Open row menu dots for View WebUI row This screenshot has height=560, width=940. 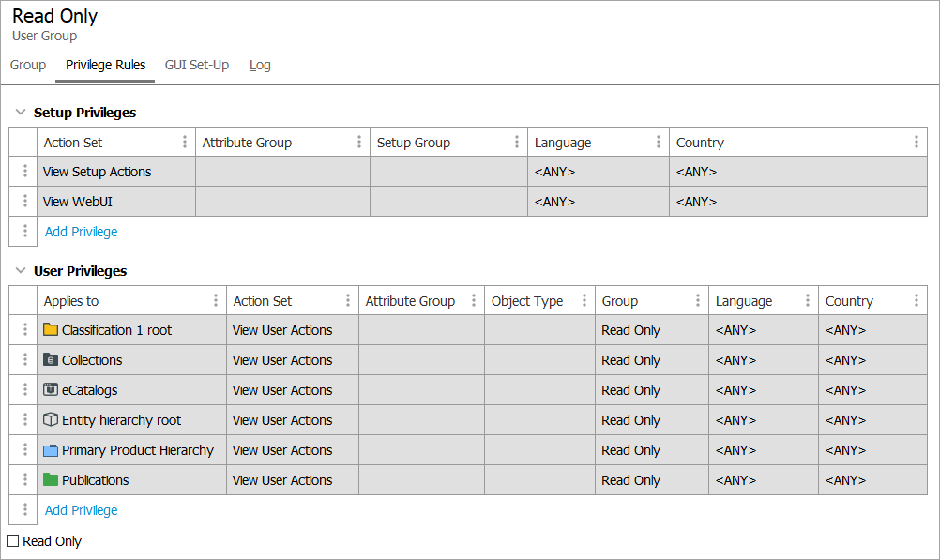pyautogui.click(x=25, y=202)
